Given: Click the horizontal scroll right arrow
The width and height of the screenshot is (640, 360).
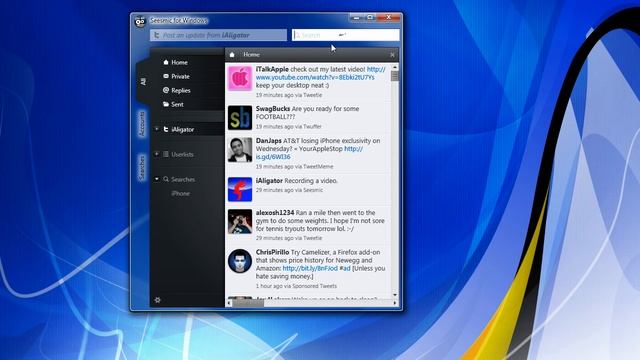Looking at the screenshot, I should (395, 303).
